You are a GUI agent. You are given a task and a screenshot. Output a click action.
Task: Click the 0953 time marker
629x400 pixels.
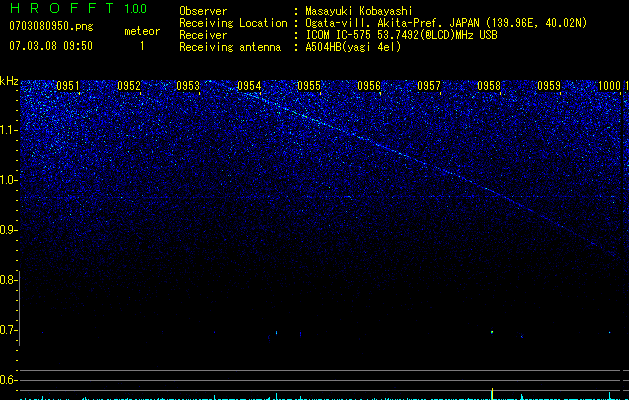[188, 86]
